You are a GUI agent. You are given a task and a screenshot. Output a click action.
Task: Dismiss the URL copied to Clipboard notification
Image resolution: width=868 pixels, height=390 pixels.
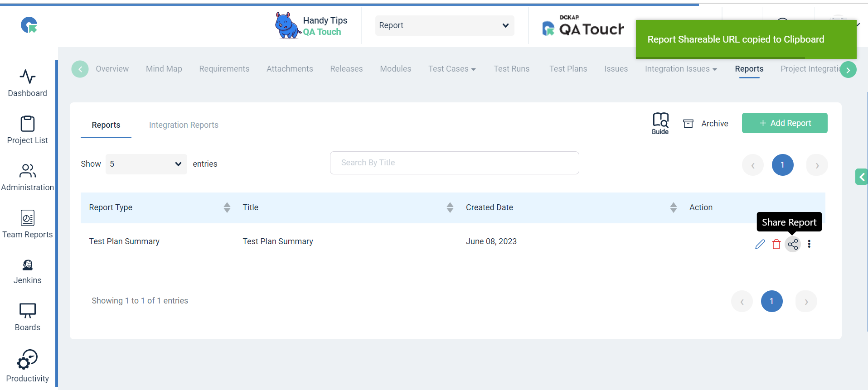746,39
